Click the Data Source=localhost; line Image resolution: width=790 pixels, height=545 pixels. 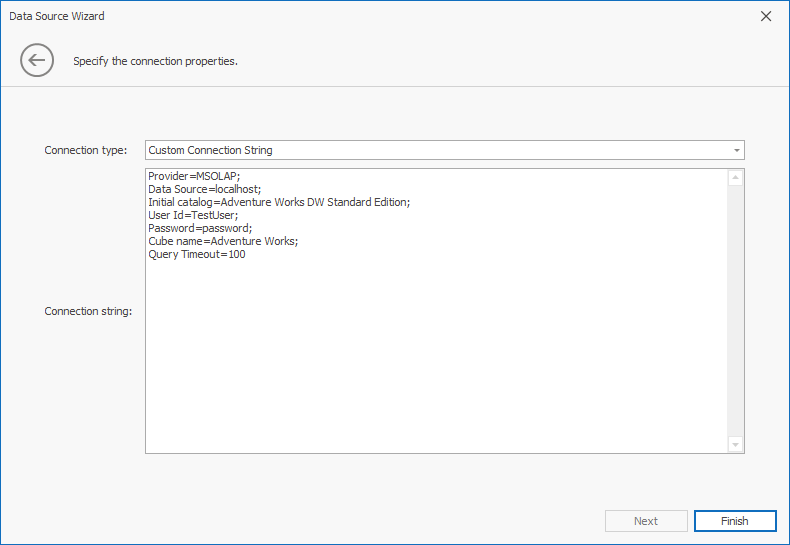pos(205,189)
